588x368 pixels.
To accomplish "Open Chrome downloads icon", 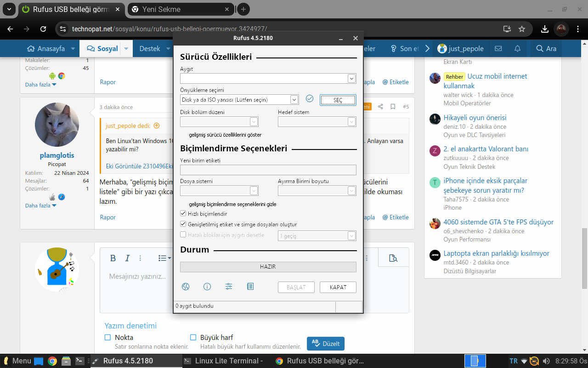I will pos(544,29).
